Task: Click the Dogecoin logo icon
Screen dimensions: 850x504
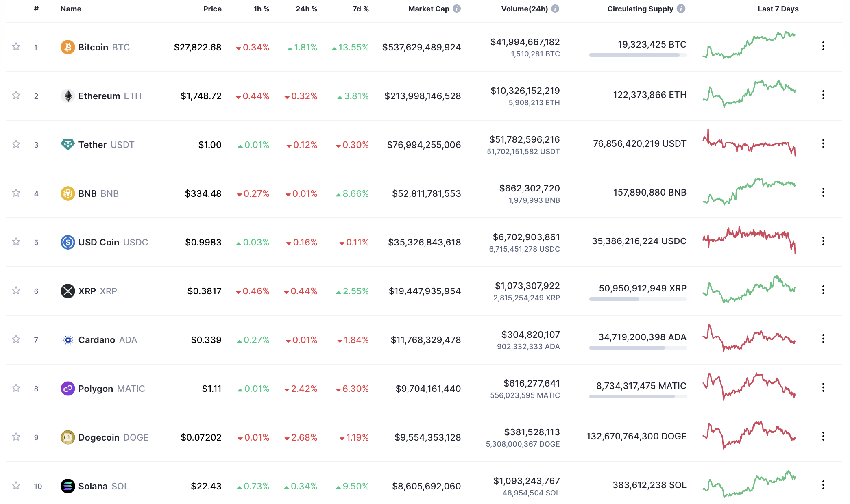Action: pyautogui.click(x=68, y=437)
